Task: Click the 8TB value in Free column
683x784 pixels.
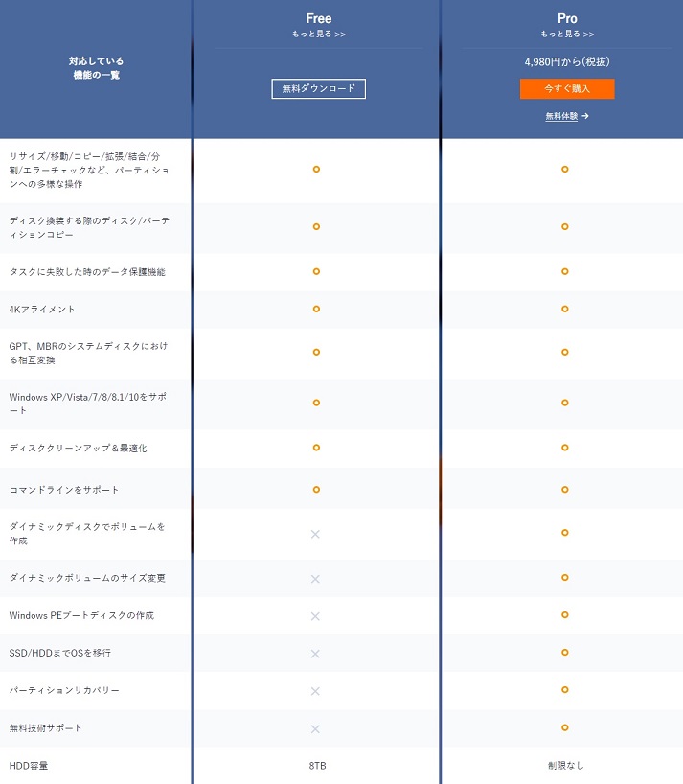Action: click(x=317, y=766)
